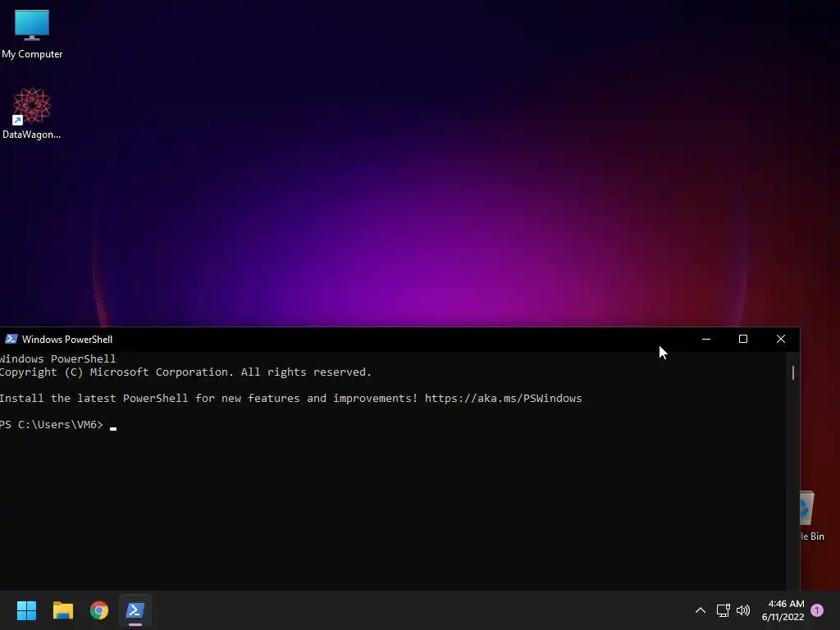Open File Explorer from the taskbar
The width and height of the screenshot is (840, 630).
(63, 610)
